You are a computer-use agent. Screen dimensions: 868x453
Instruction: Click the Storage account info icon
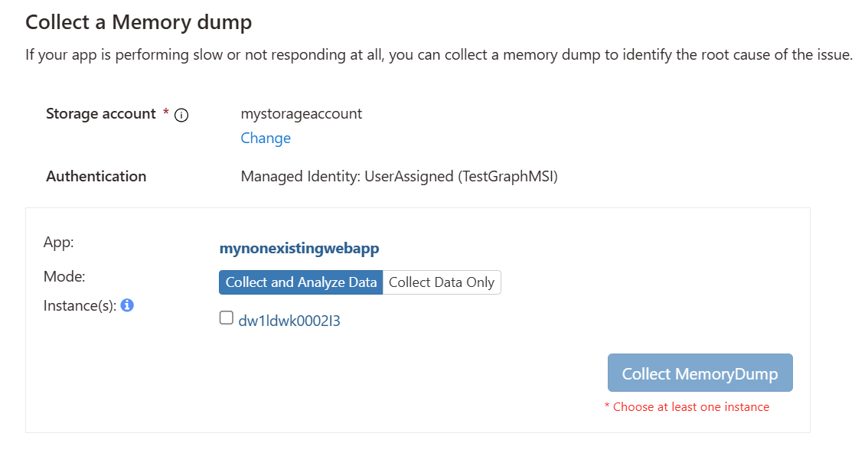click(181, 116)
